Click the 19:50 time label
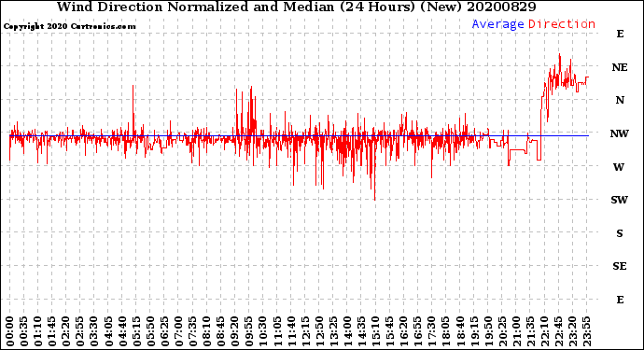 click(x=488, y=331)
